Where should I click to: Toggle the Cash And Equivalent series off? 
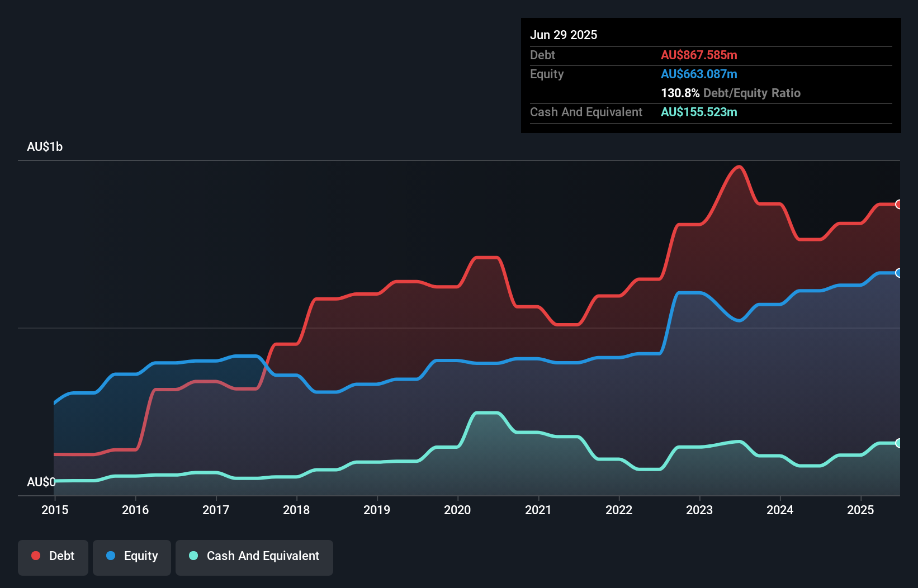tap(254, 557)
